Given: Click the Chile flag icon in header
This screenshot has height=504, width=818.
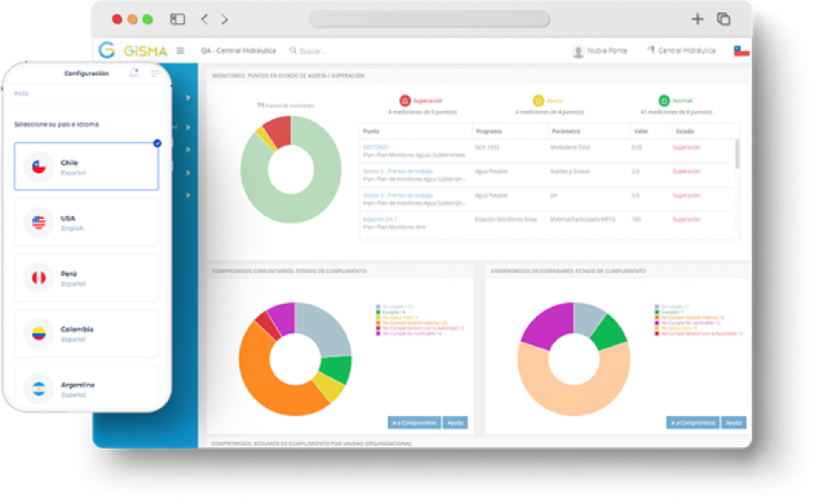Looking at the screenshot, I should click(x=741, y=50).
